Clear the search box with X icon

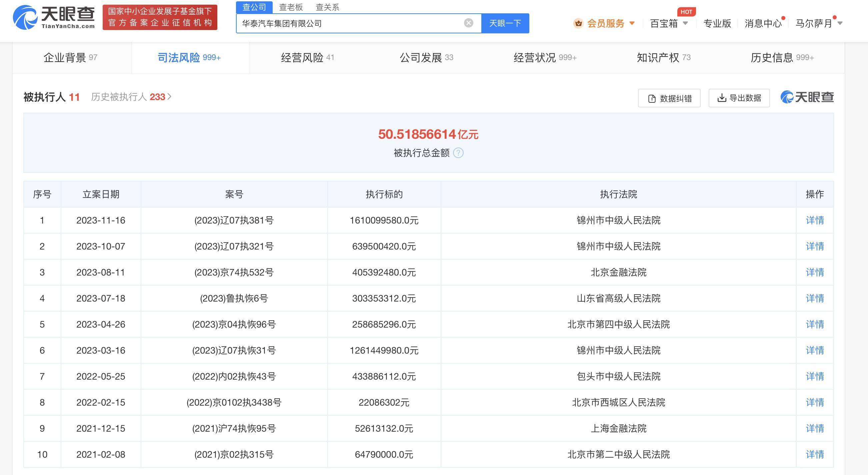click(x=468, y=23)
